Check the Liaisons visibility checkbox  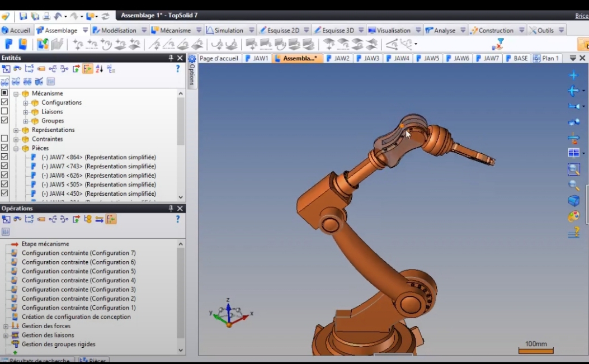point(4,111)
